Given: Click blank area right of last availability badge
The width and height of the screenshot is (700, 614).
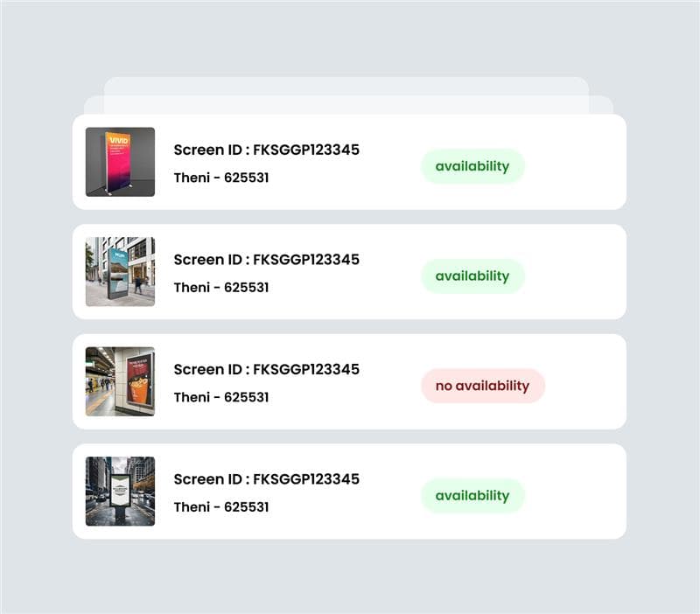Looking at the screenshot, I should tap(575, 495).
